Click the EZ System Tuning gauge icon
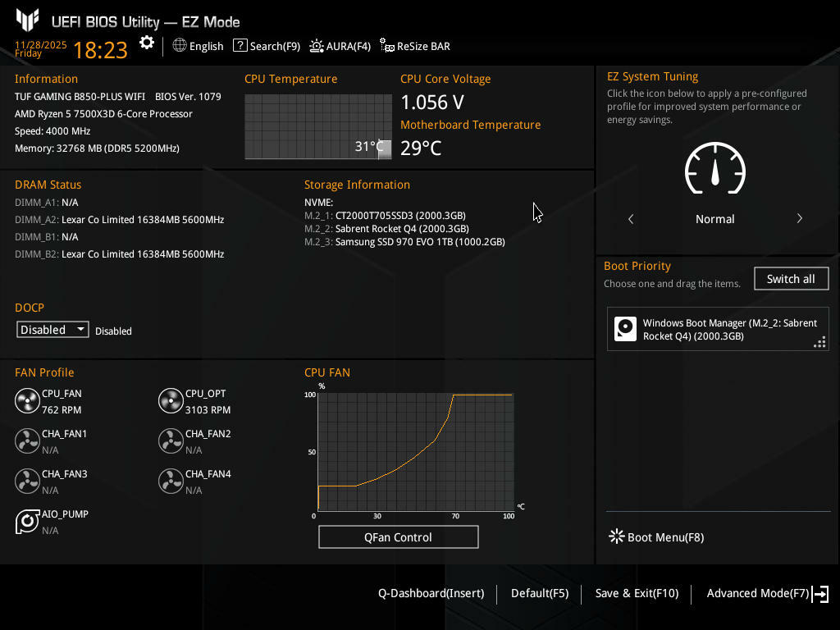The image size is (840, 630). coord(714,171)
